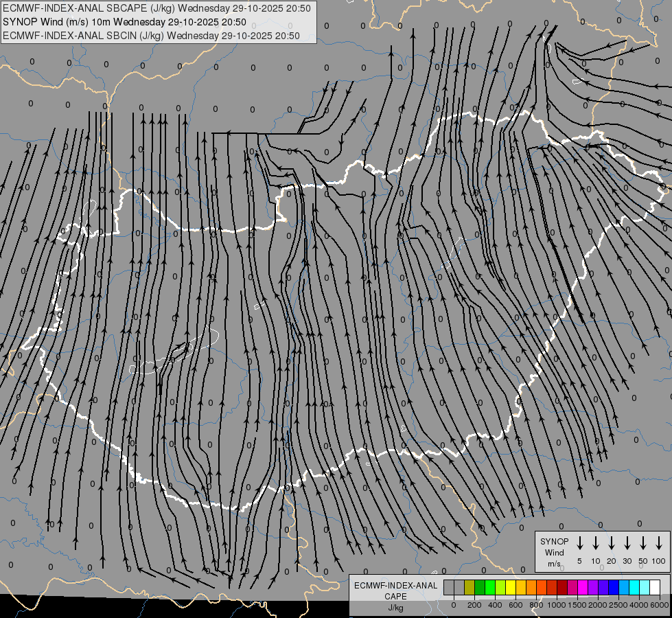Click the 400 tick value on the CAPE scale
The image size is (672, 618).
[495, 605]
